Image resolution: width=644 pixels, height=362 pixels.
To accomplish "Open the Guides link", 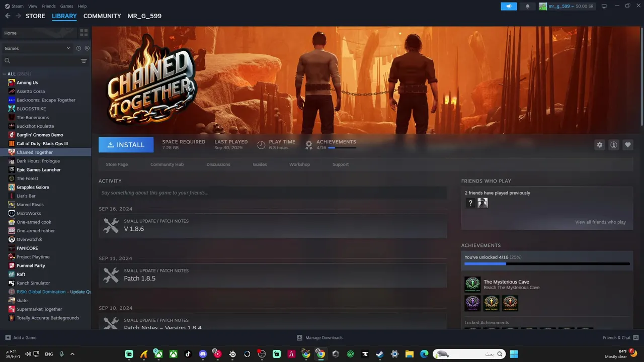I will 260,164.
